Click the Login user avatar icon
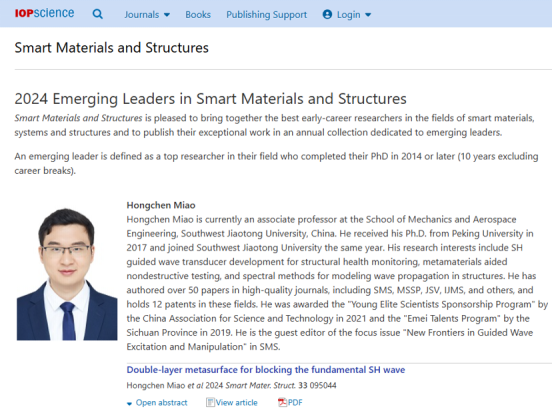554x414 pixels. pyautogui.click(x=327, y=14)
